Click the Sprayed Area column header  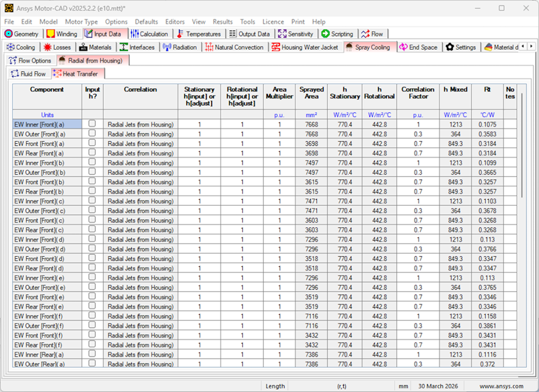pos(312,97)
